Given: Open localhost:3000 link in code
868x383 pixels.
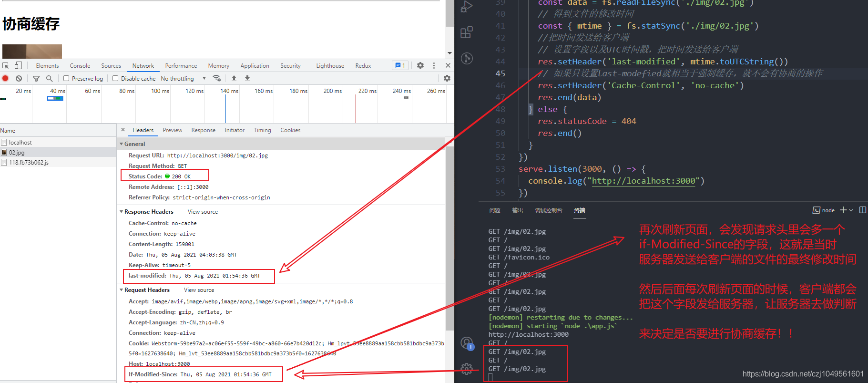Looking at the screenshot, I should coord(643,181).
